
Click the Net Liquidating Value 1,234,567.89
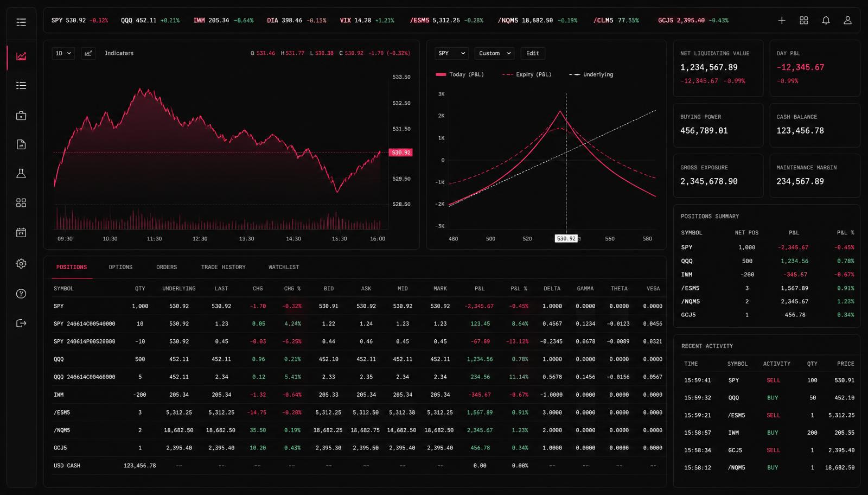pos(709,67)
